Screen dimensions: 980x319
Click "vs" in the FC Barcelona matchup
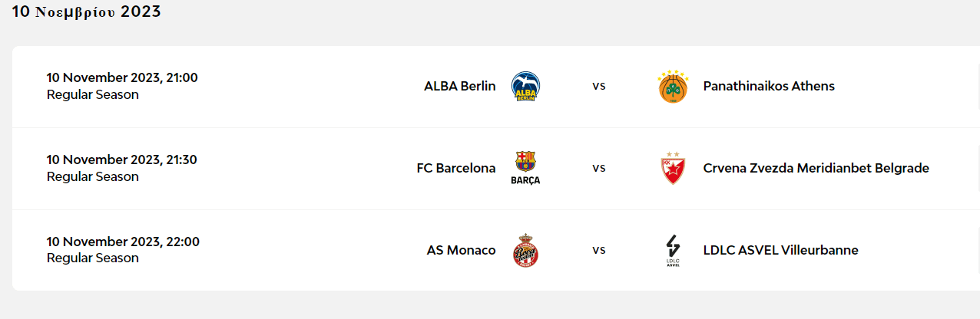[x=599, y=168]
